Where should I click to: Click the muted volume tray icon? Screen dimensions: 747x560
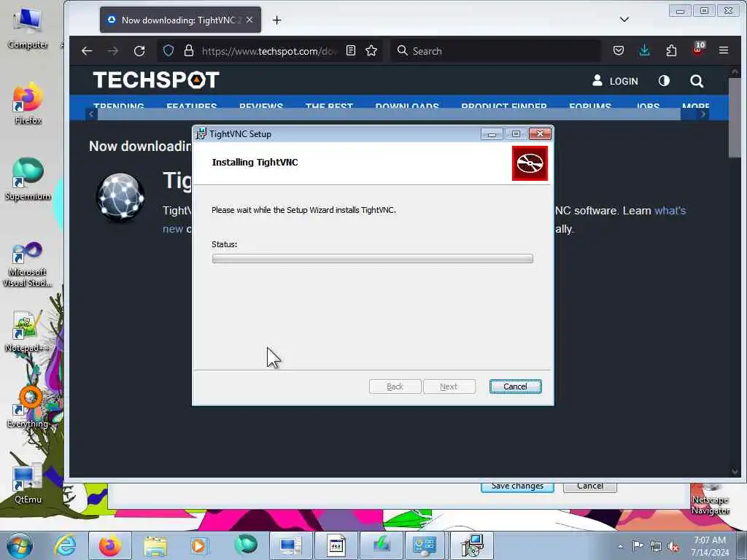(x=673, y=547)
